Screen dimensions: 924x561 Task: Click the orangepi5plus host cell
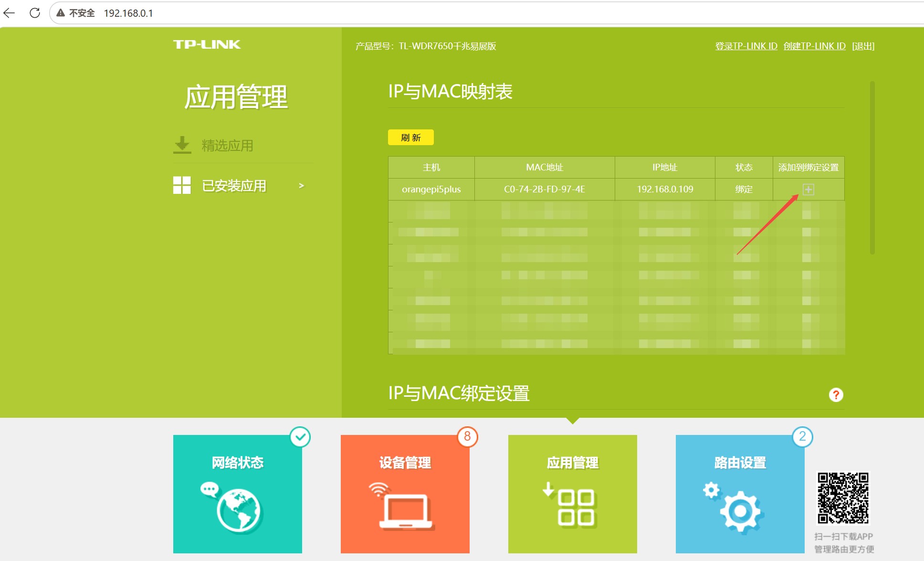tap(431, 190)
